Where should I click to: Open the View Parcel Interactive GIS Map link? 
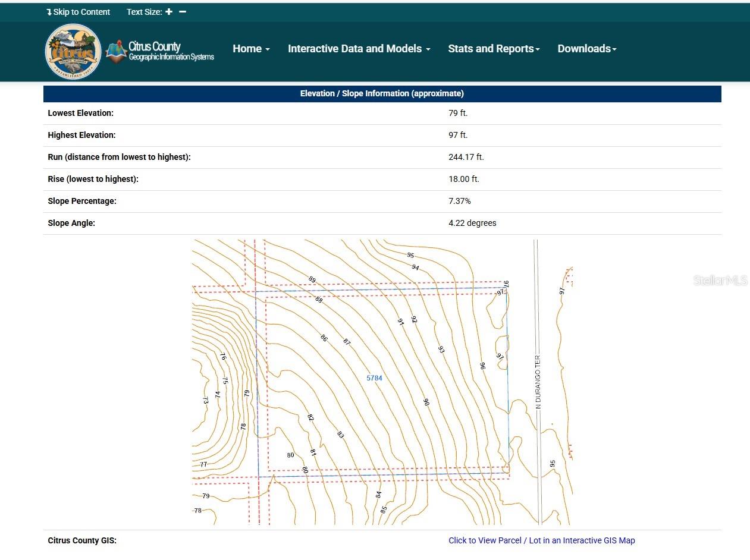tap(541, 540)
